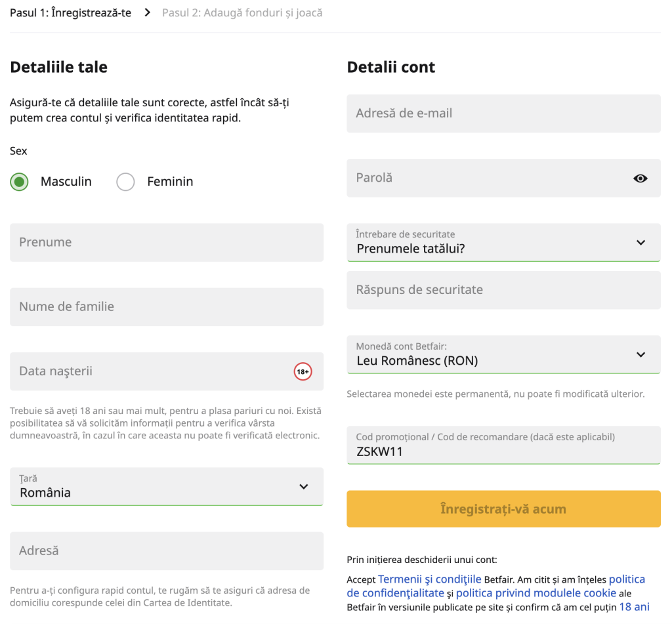Click the promo code field with ZSKW11
This screenshot has width=672, height=624.
click(503, 445)
